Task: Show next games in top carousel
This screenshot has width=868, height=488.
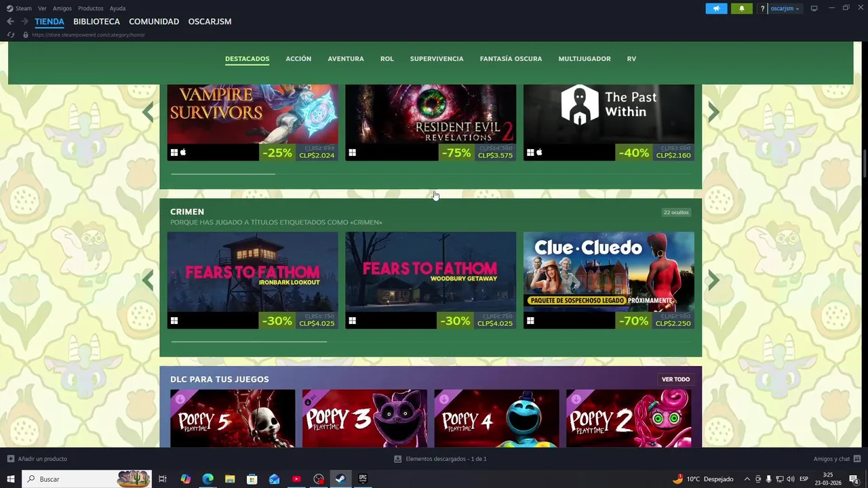Action: pyautogui.click(x=713, y=113)
